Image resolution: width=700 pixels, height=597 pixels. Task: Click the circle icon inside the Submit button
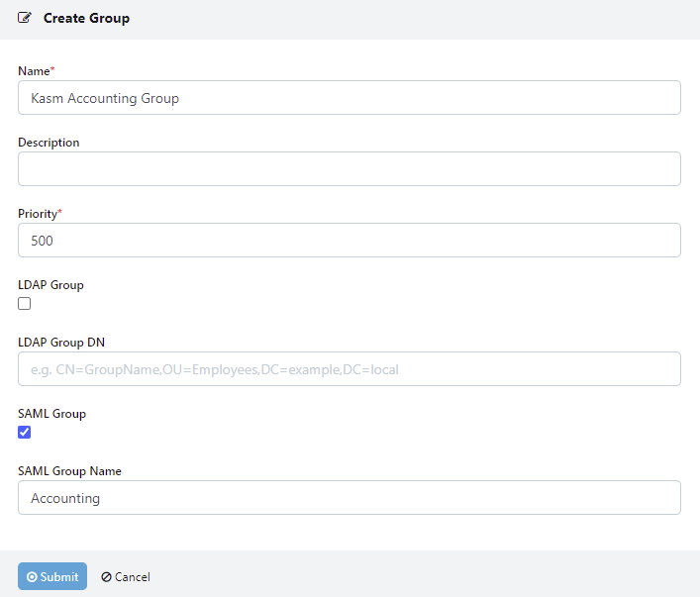tap(32, 577)
